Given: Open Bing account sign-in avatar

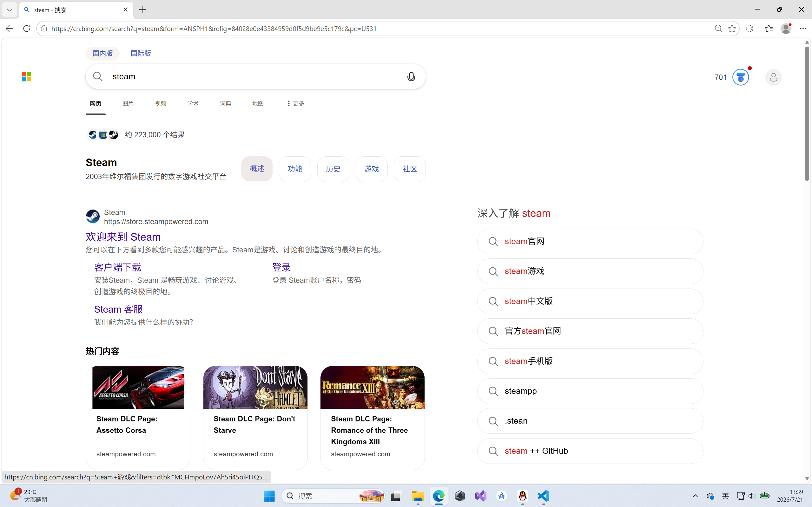Looking at the screenshot, I should (x=773, y=77).
